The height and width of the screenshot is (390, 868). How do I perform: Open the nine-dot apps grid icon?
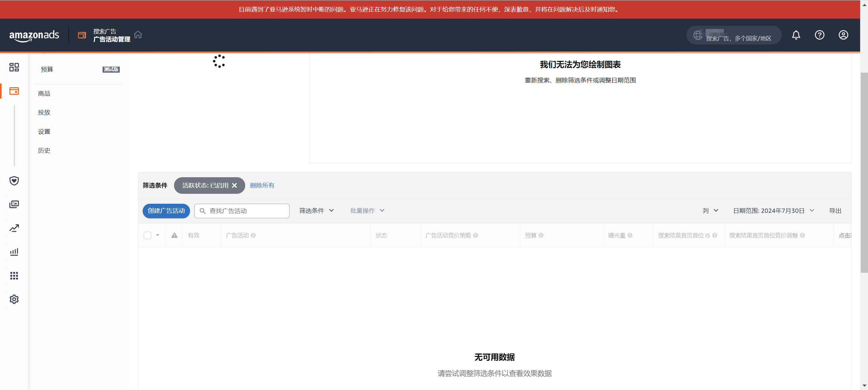[x=14, y=276]
